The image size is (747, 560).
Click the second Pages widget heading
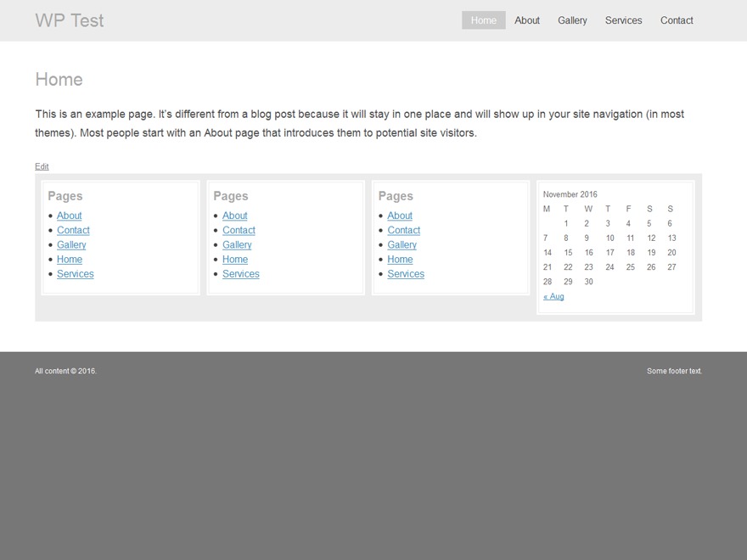coord(231,196)
